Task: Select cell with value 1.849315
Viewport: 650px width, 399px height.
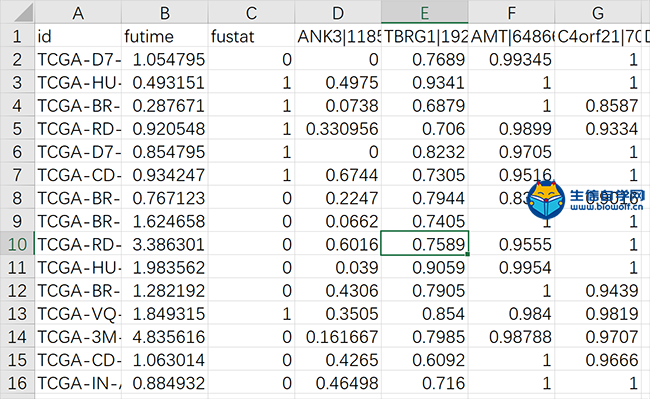Action: (x=165, y=313)
